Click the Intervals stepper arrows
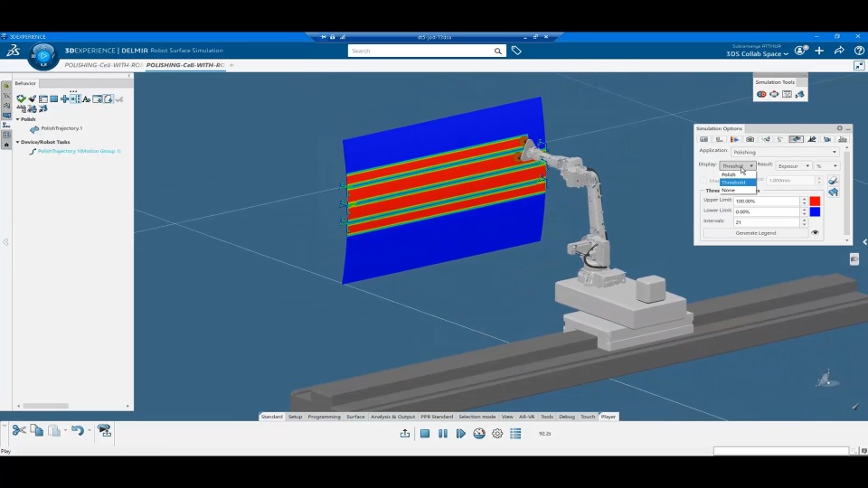868x488 pixels. (804, 222)
